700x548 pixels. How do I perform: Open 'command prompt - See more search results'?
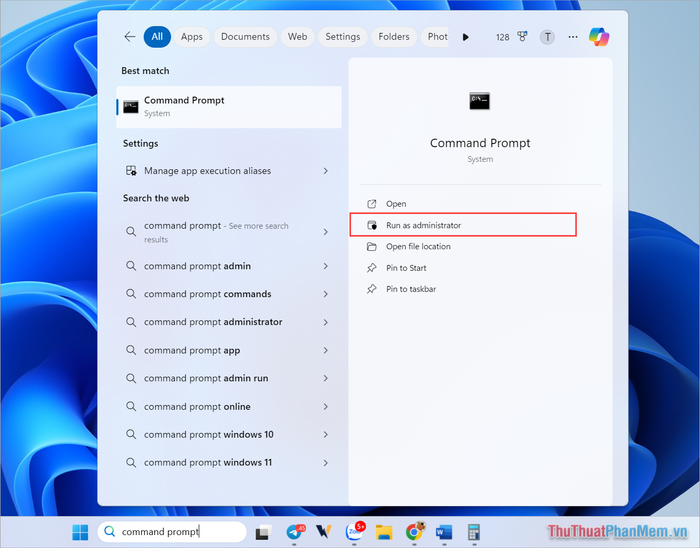click(229, 232)
